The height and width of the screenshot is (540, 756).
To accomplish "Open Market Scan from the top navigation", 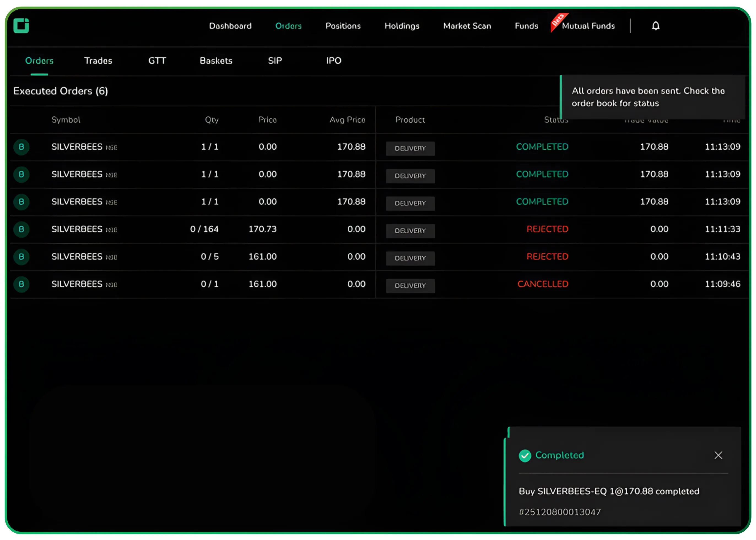I will pos(467,26).
